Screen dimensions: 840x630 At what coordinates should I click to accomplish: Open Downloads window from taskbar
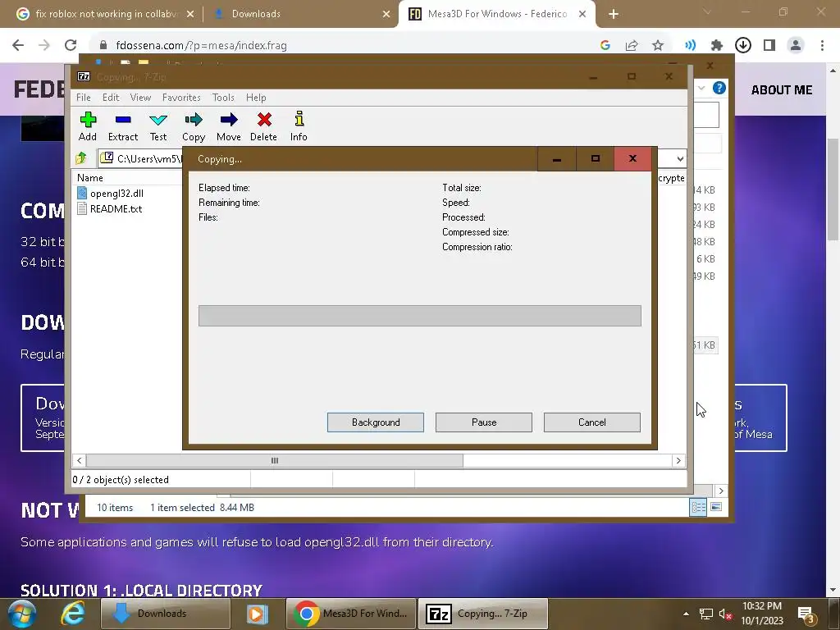click(166, 614)
